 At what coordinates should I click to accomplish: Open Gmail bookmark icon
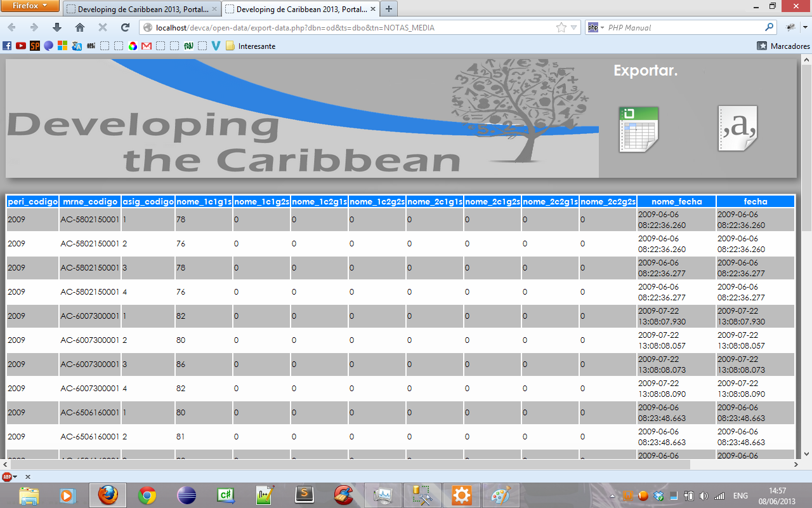(147, 46)
